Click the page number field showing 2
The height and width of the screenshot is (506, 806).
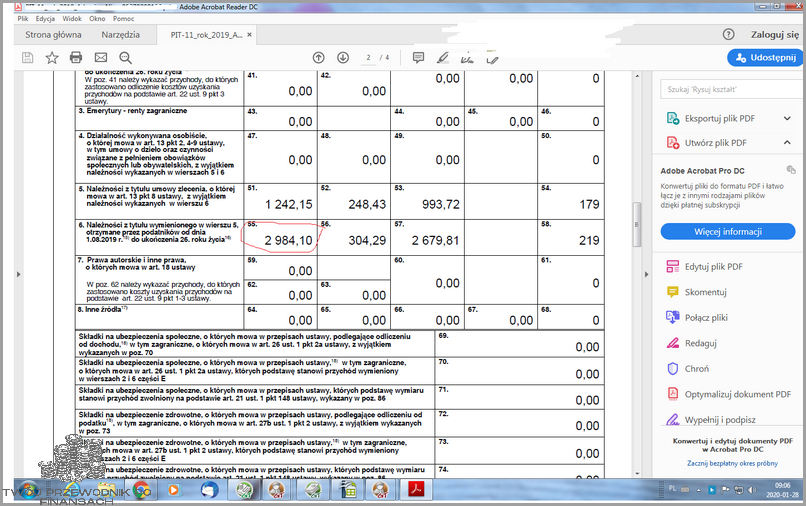pos(368,58)
